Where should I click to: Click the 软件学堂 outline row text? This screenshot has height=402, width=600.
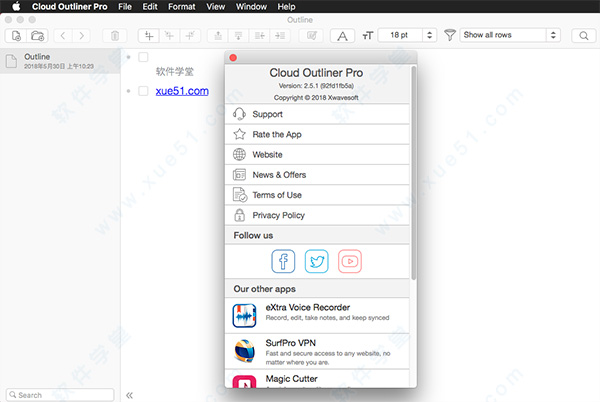coord(174,71)
